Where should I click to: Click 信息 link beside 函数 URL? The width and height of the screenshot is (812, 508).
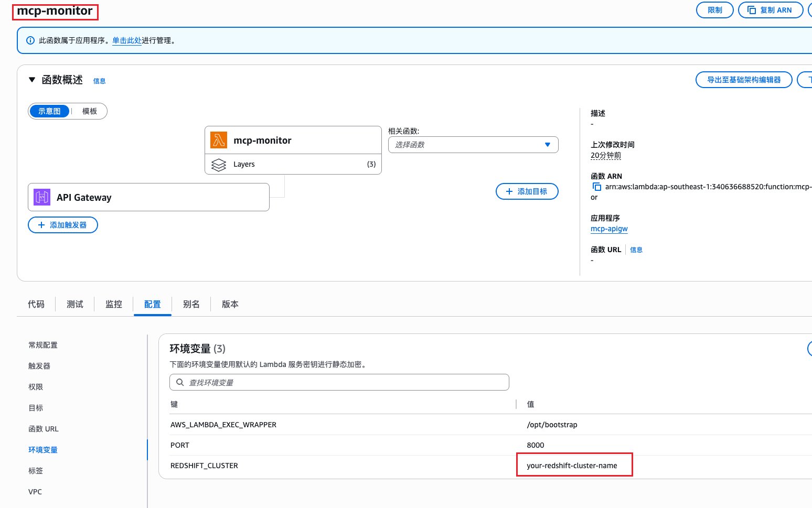point(636,250)
